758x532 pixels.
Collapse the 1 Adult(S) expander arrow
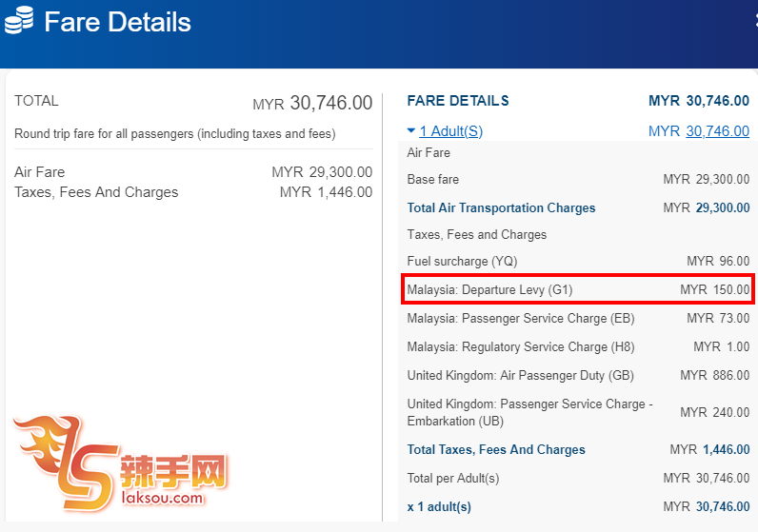[410, 130]
